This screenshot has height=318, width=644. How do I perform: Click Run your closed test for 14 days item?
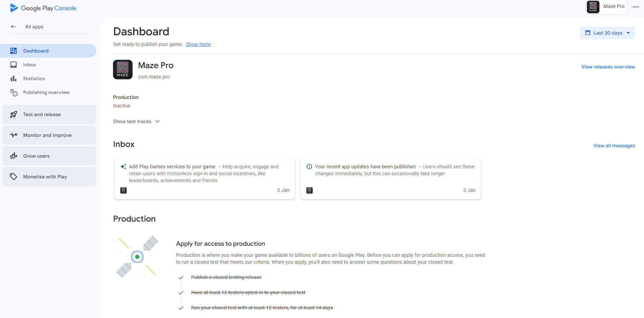262,308
